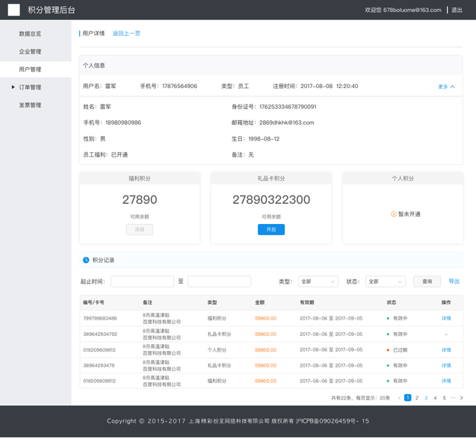
Task: Click the 有效期 column header
Action: coord(307,302)
